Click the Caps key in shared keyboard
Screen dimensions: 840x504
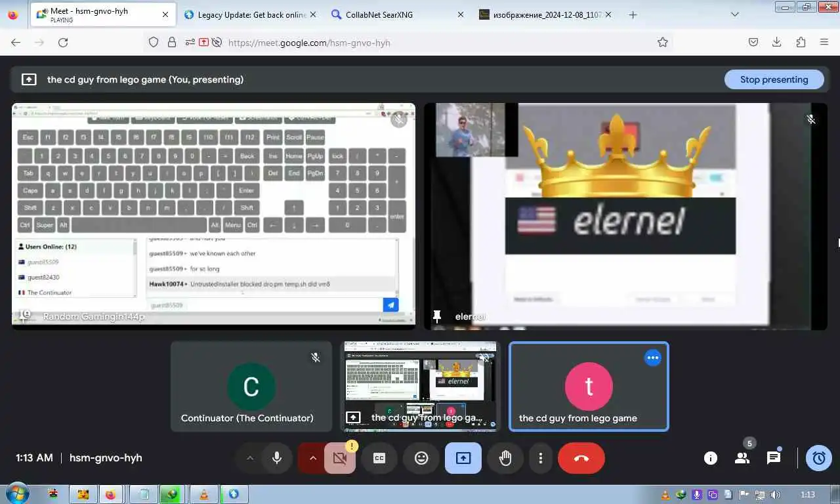(x=30, y=190)
